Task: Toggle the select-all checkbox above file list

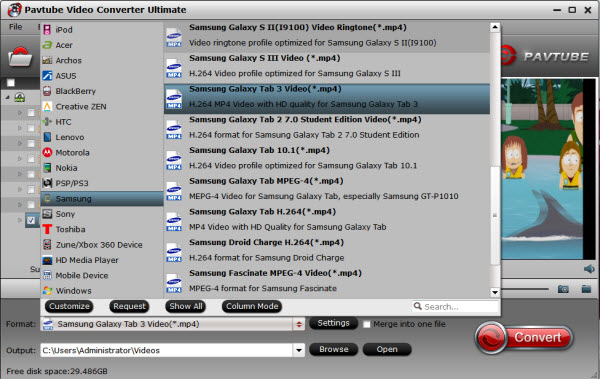Action: [x=11, y=83]
